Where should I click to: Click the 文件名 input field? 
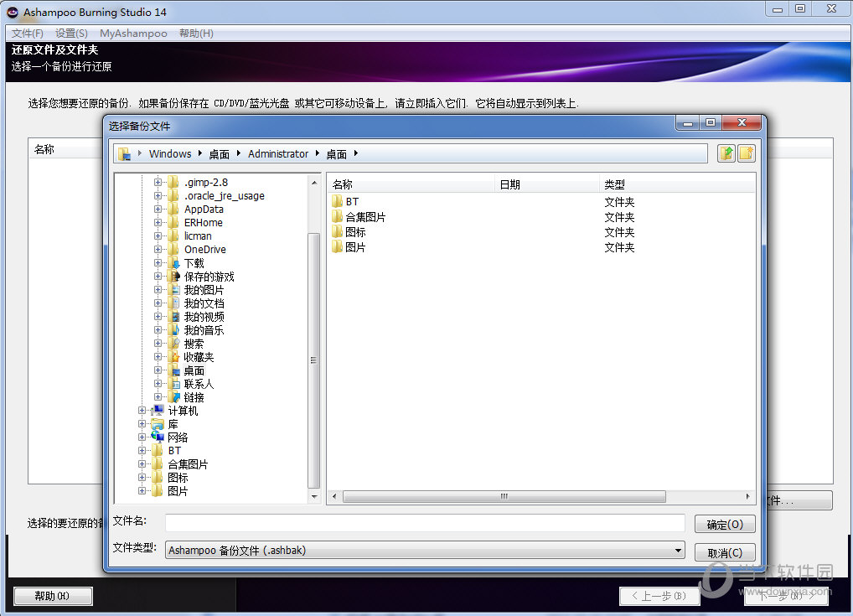click(x=425, y=524)
